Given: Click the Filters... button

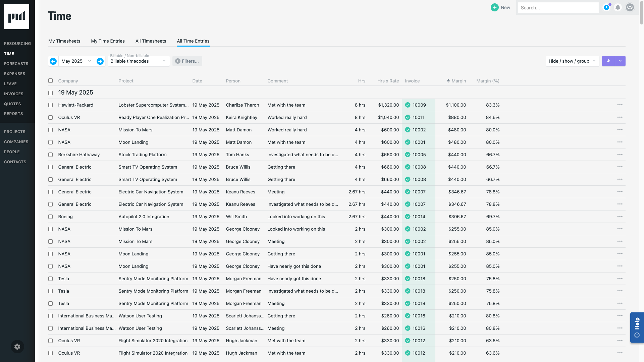Looking at the screenshot, I should [x=187, y=61].
